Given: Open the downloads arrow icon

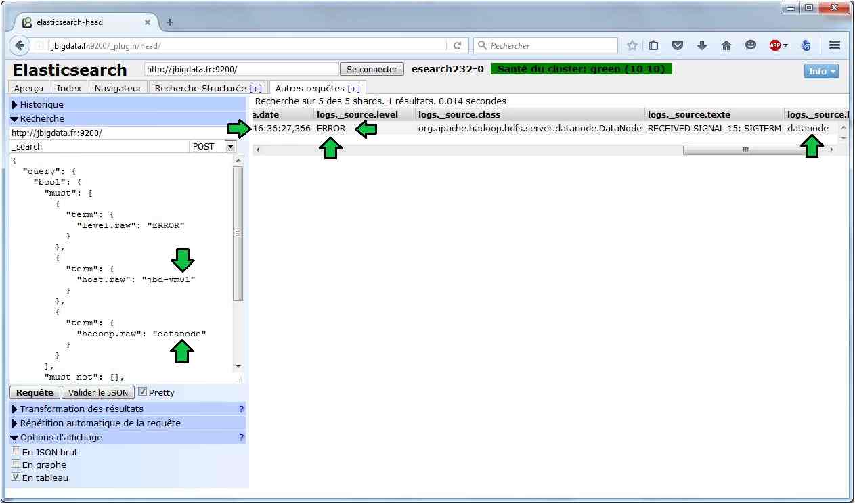Looking at the screenshot, I should coord(702,45).
